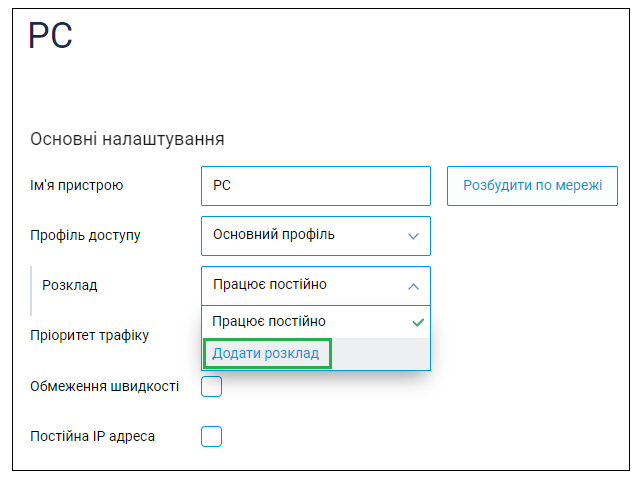The height and width of the screenshot is (483, 643).
Task: Collapse the Розклад combo box showing Працює постійно
Action: click(x=316, y=286)
